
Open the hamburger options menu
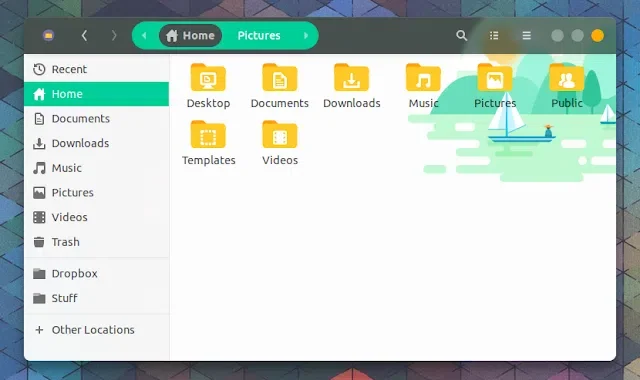[x=527, y=36]
